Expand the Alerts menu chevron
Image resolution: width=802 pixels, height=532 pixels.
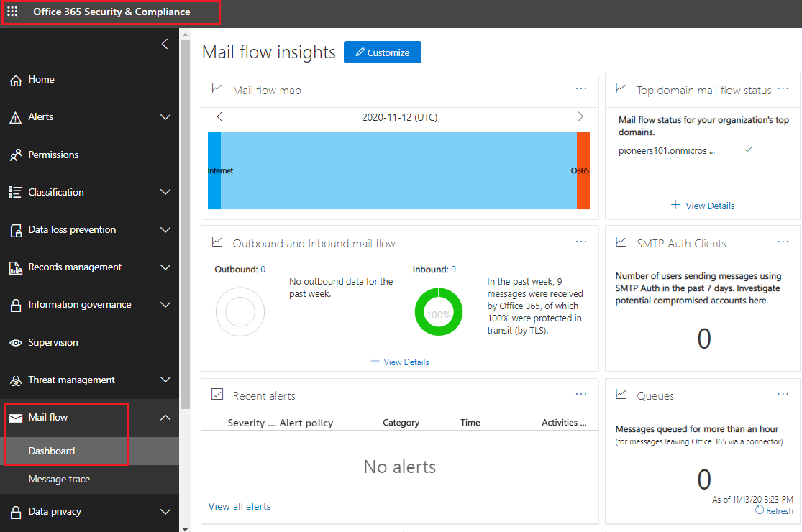(165, 117)
